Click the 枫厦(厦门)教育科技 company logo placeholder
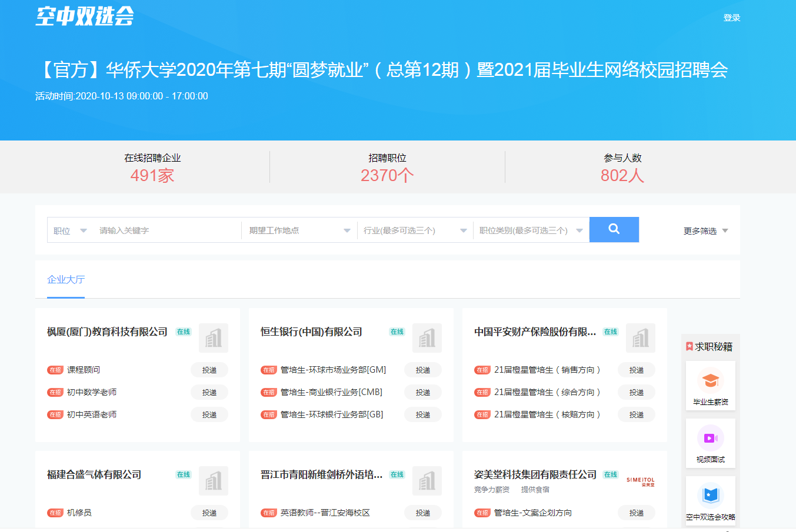 point(213,338)
